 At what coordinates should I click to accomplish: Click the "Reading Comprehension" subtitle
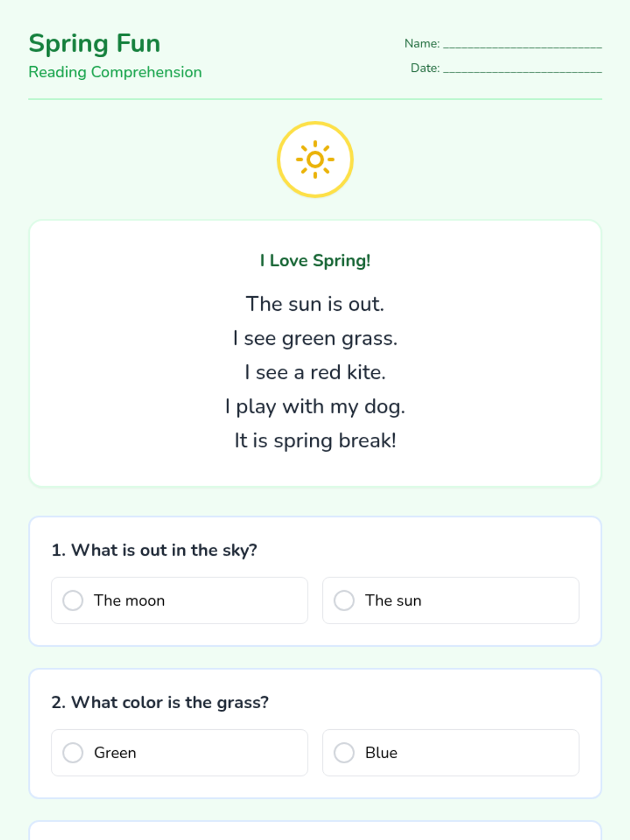point(115,72)
